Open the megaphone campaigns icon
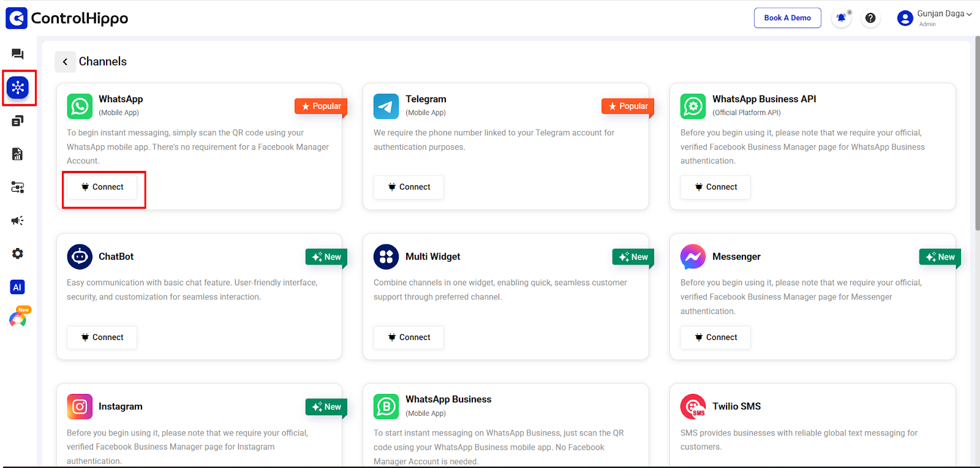Image resolution: width=980 pixels, height=468 pixels. point(18,221)
